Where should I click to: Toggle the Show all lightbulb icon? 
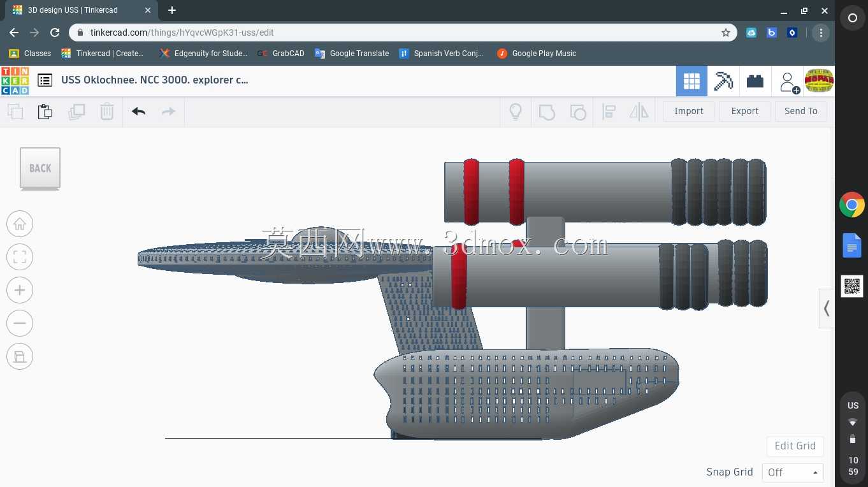coord(516,112)
